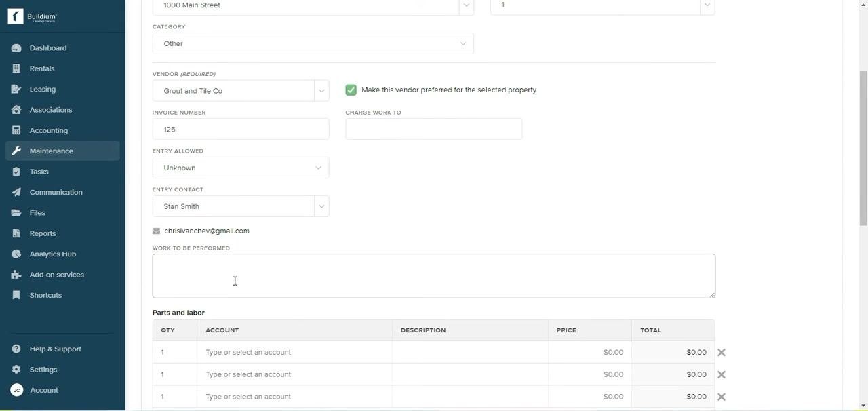This screenshot has height=411, width=868.
Task: Click the Maintenance wrench icon
Action: coord(16,151)
